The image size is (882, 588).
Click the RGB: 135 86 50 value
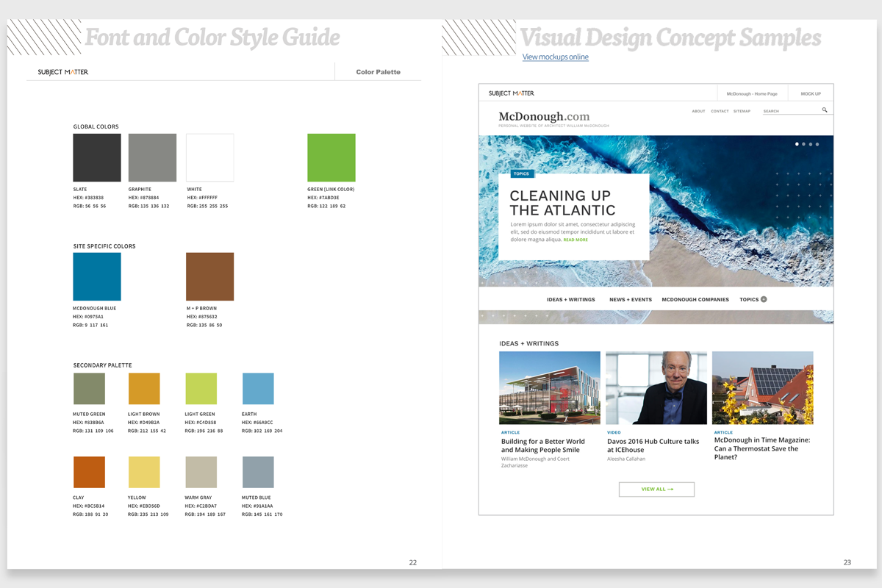[x=204, y=325]
